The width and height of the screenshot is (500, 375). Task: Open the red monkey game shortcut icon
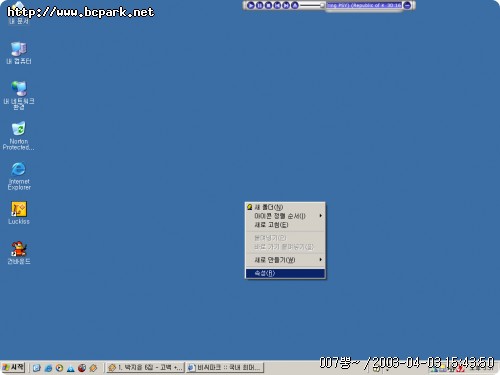click(19, 253)
